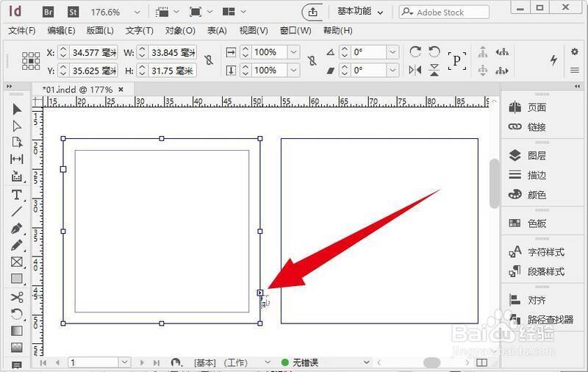Choose the Pencil tool
Screen dimensions: 588x372
click(x=17, y=246)
